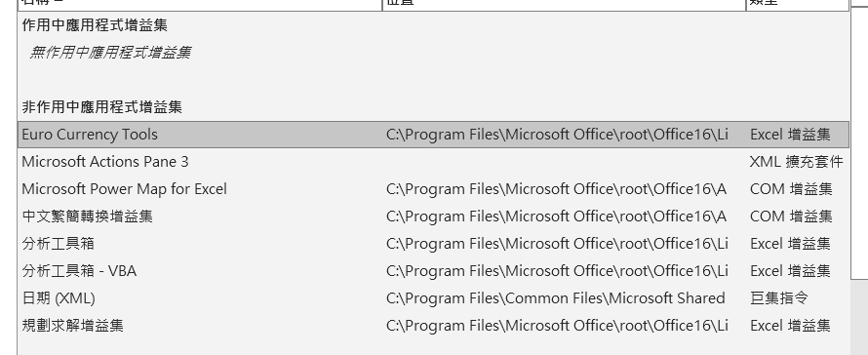Select the Euro Currency Tools add-in row
Screen dimensions: 868x355
click(x=433, y=135)
